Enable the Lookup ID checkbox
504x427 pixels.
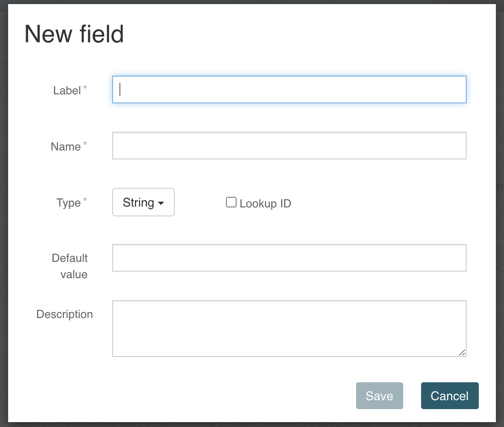click(231, 202)
